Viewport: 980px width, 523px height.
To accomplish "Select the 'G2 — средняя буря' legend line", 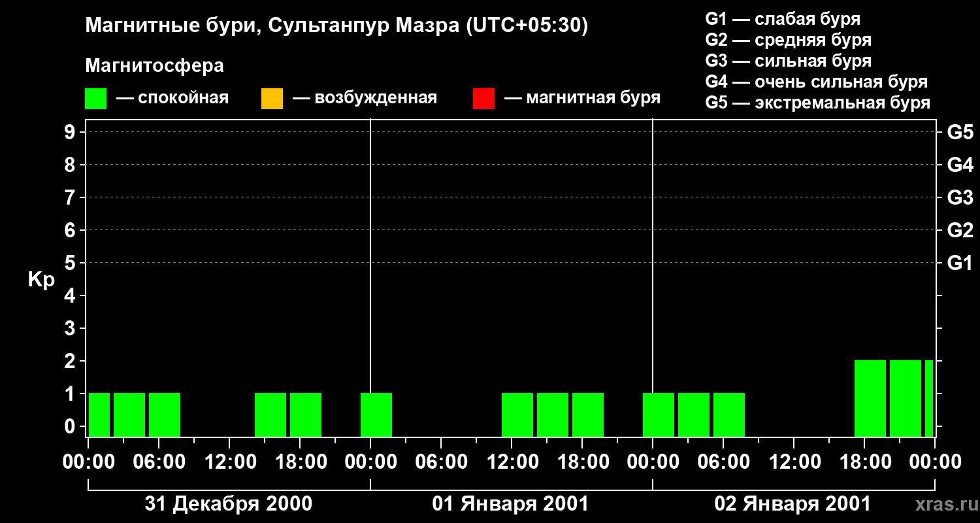I will pos(789,40).
